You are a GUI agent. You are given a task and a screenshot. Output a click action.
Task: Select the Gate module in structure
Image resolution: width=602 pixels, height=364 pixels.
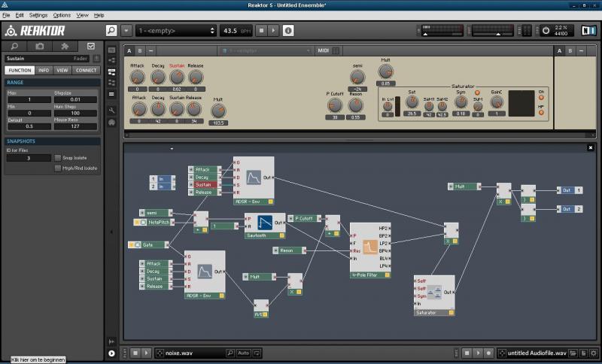[148, 244]
